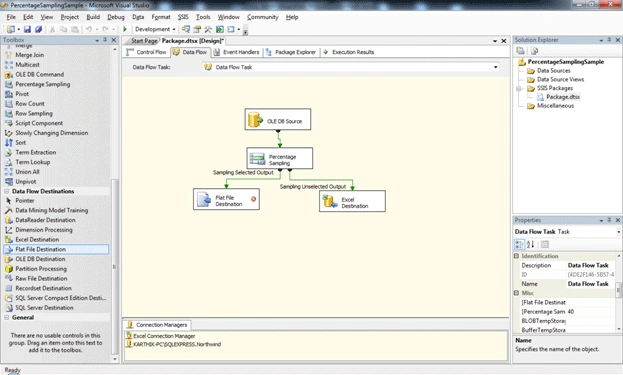The width and height of the screenshot is (623, 375).
Task: Select the Excel Destination box on canvas
Action: (x=352, y=201)
